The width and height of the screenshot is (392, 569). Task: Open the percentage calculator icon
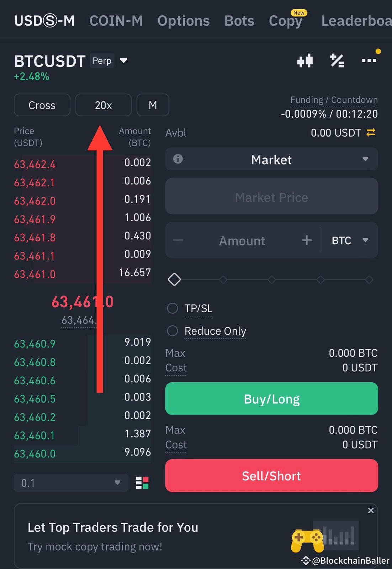(x=337, y=61)
